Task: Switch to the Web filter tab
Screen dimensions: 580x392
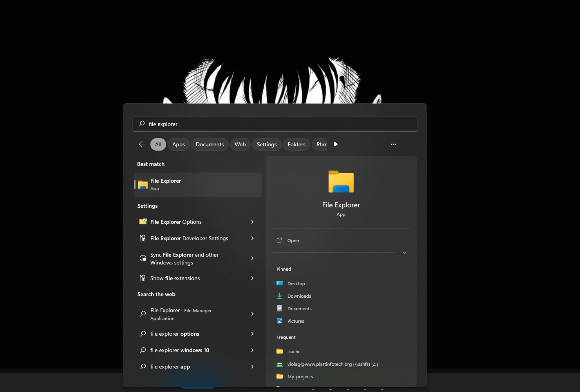Action: pos(240,144)
